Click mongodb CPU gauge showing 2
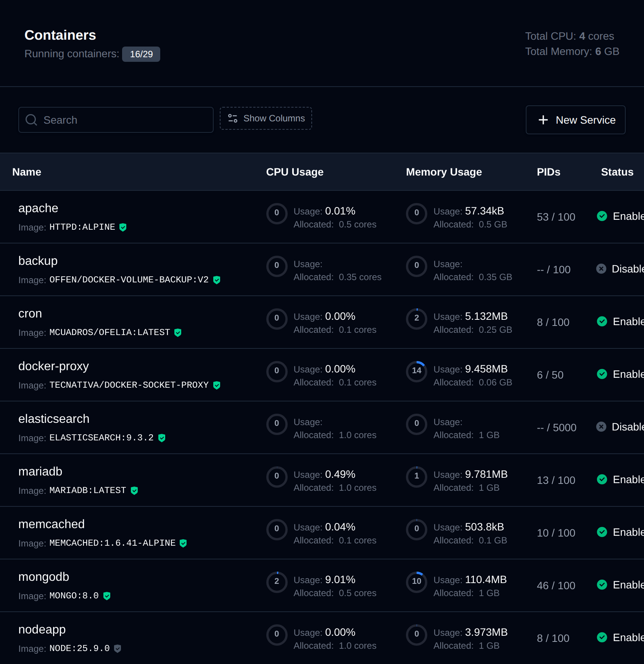 tap(277, 582)
